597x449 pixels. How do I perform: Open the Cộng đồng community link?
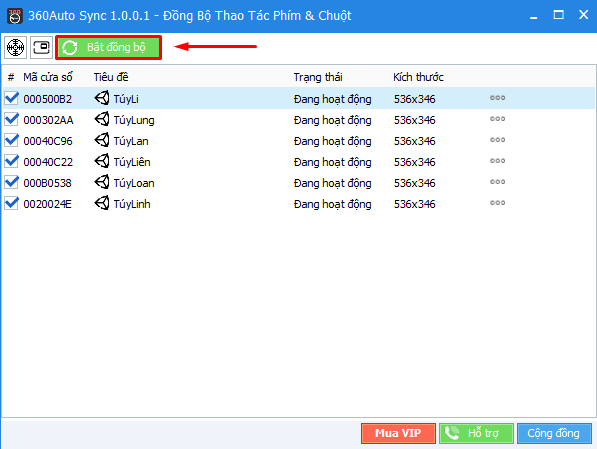tap(554, 433)
